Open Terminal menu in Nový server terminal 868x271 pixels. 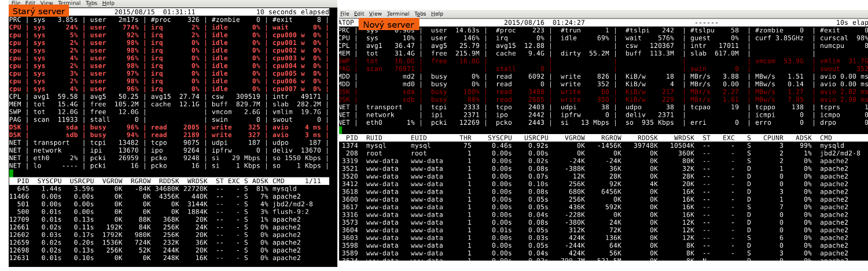[398, 13]
